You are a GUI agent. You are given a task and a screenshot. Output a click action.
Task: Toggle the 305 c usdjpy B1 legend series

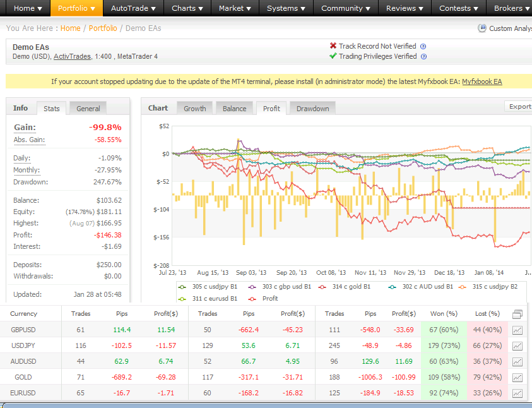click(208, 286)
